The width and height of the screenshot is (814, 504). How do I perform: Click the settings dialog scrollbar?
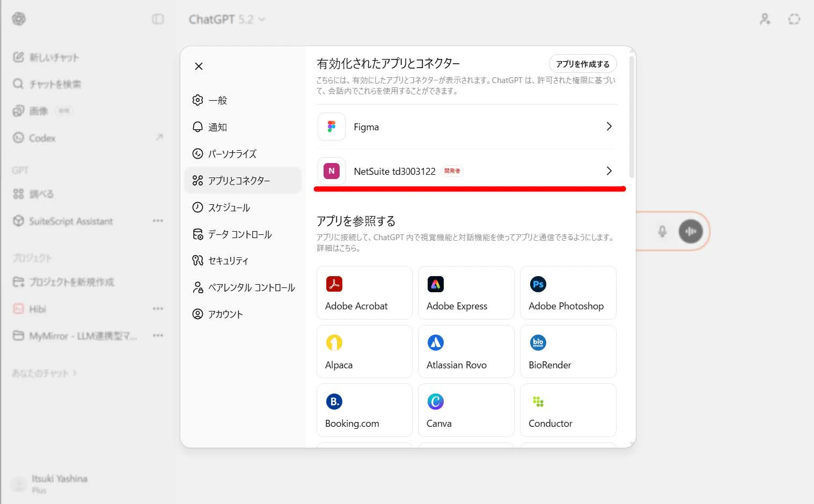coord(632,116)
